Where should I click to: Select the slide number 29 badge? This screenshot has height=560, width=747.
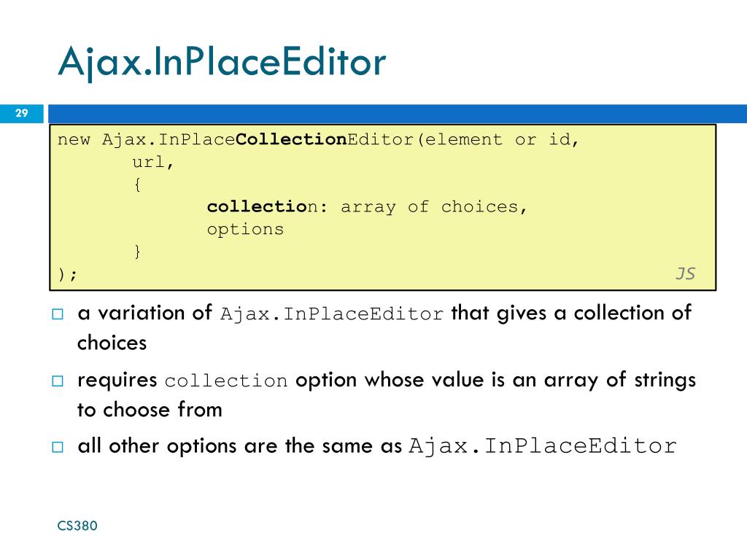click(21, 113)
